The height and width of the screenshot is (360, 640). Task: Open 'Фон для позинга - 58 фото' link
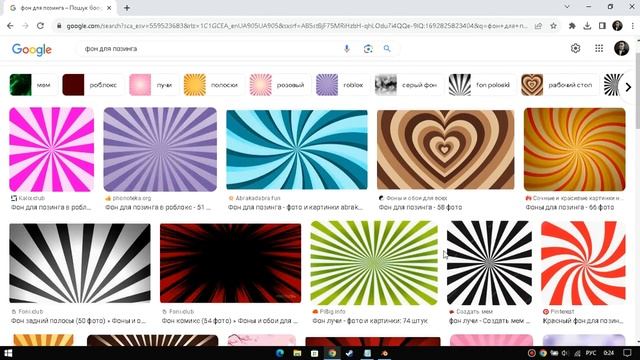point(420,207)
